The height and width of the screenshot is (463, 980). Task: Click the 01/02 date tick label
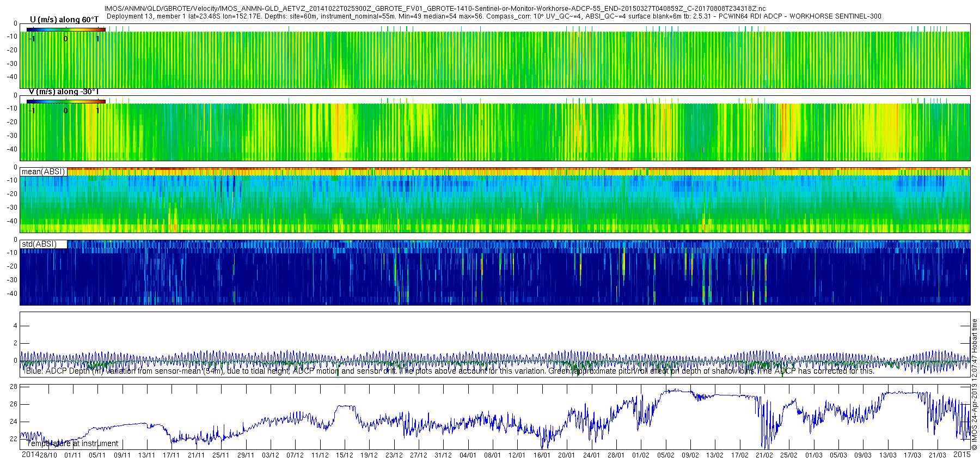tap(641, 455)
